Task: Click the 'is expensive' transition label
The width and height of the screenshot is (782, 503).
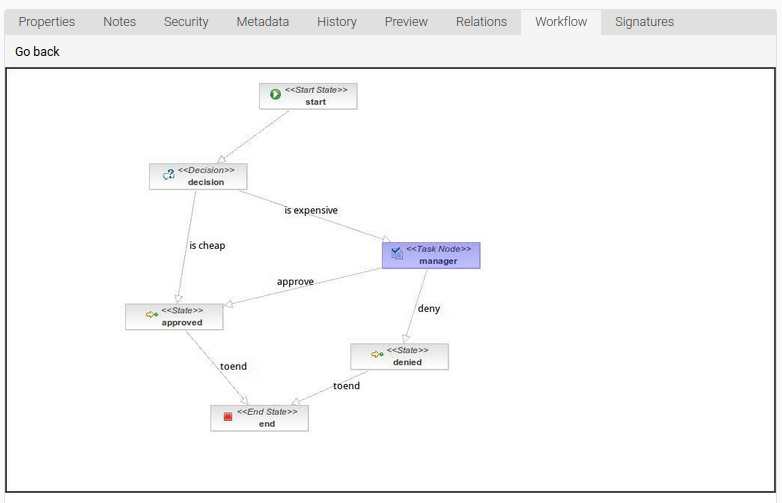Action: pos(311,210)
